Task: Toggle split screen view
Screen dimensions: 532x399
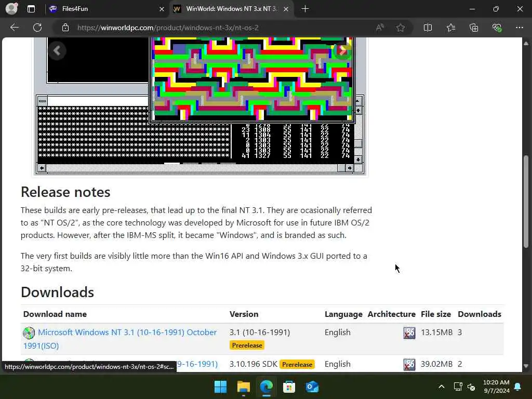Action: click(x=428, y=28)
